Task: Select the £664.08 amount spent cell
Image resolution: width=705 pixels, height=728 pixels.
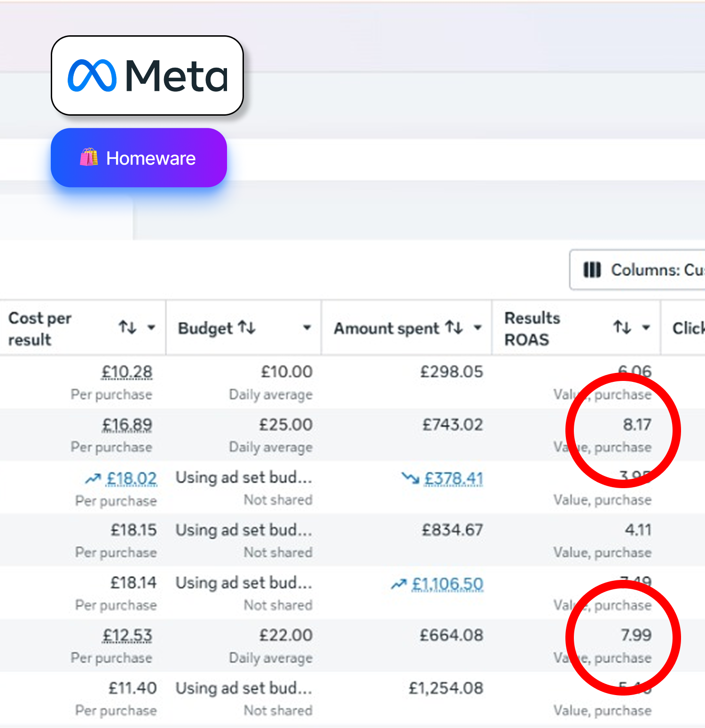Action: 451,636
